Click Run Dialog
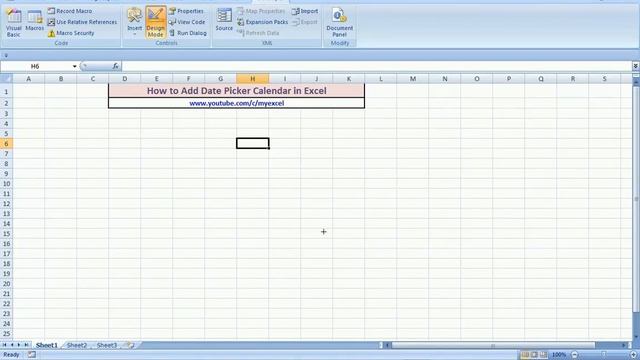The image size is (640, 360). (x=187, y=33)
